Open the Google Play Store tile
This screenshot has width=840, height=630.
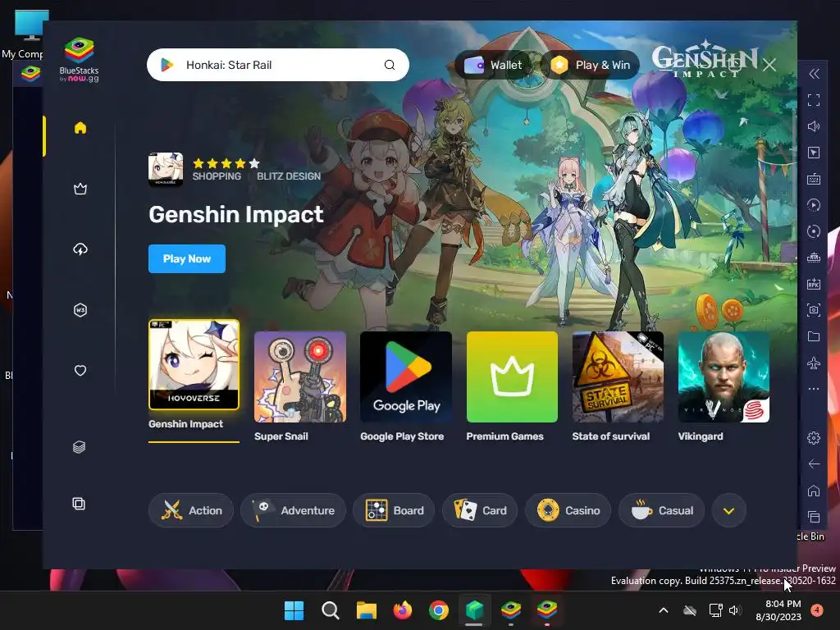click(406, 377)
